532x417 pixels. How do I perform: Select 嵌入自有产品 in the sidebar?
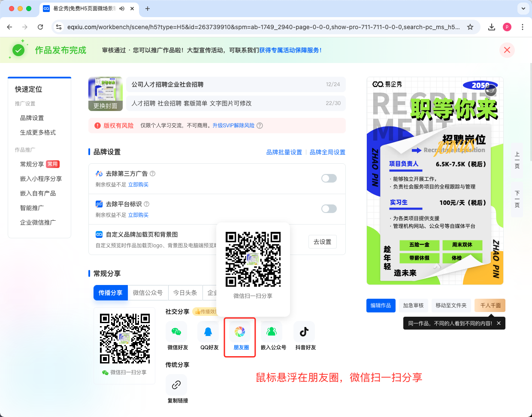pyautogui.click(x=38, y=193)
